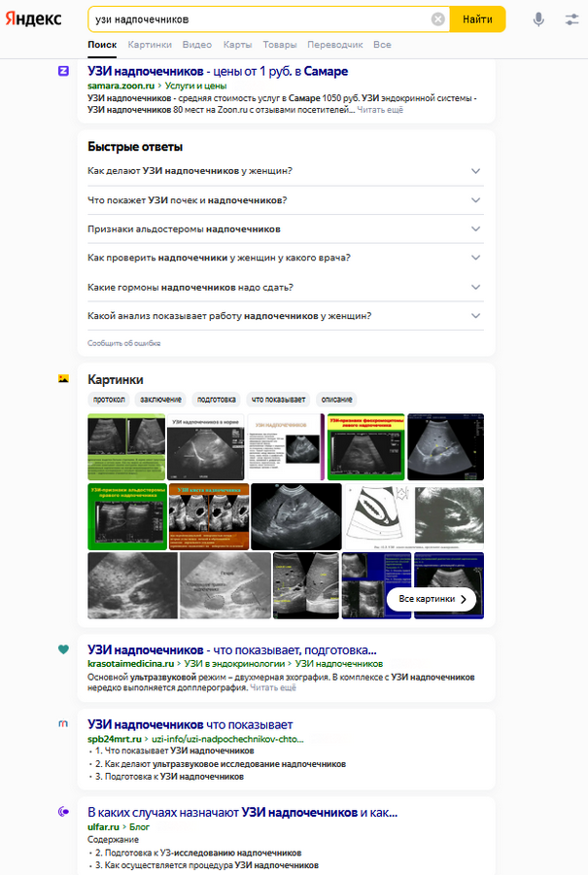The width and height of the screenshot is (588, 875).
Task: Select the описание filter chip
Action: click(336, 400)
